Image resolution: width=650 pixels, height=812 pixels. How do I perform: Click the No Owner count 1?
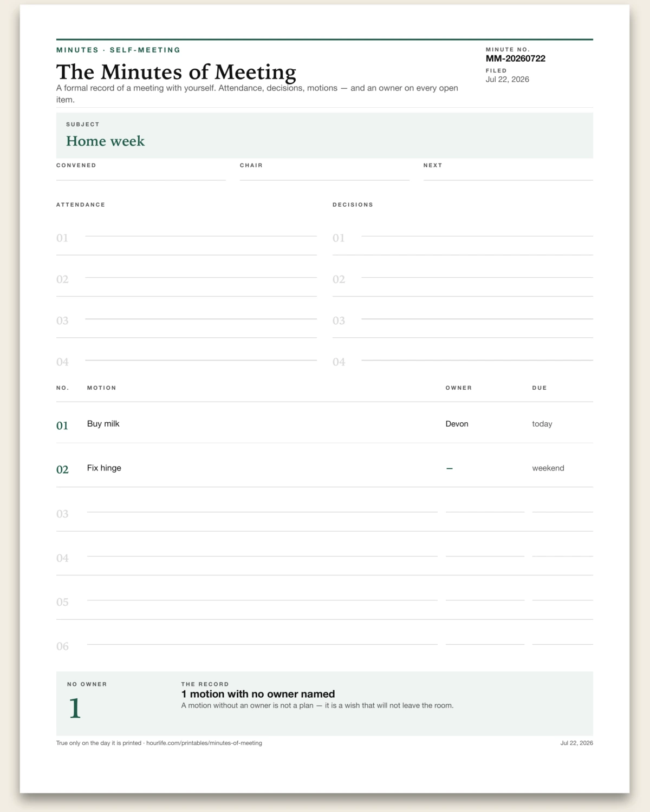(75, 709)
